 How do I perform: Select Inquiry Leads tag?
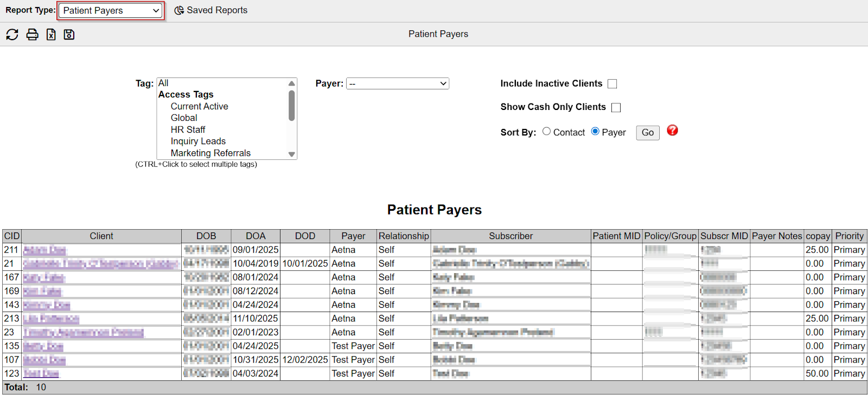(x=198, y=141)
